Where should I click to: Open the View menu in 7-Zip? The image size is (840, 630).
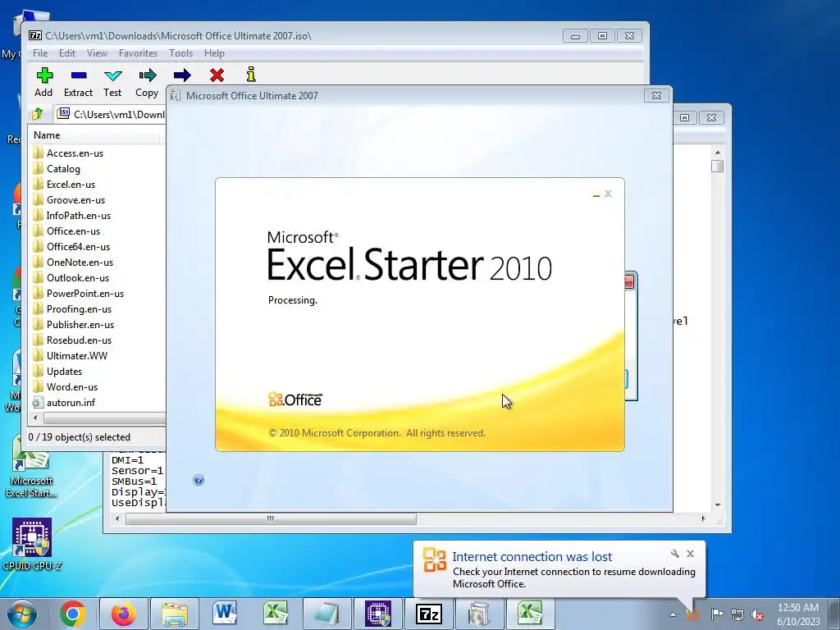[x=97, y=53]
